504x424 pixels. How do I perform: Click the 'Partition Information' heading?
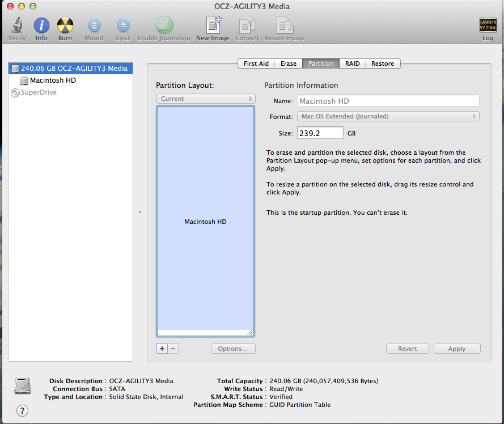click(301, 85)
